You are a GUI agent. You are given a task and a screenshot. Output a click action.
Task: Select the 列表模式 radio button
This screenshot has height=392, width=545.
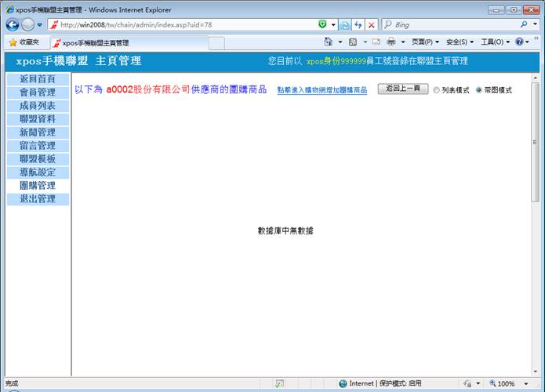pos(437,90)
